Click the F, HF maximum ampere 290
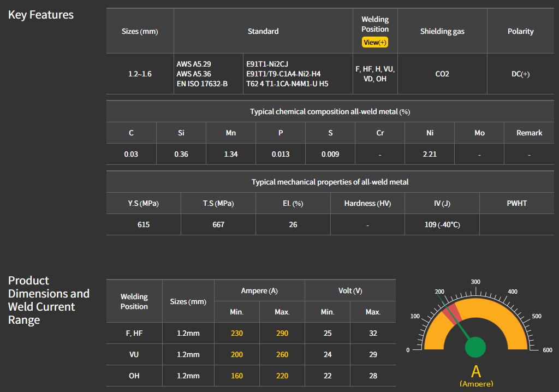Viewport: 559px width, 392px height. [282, 333]
